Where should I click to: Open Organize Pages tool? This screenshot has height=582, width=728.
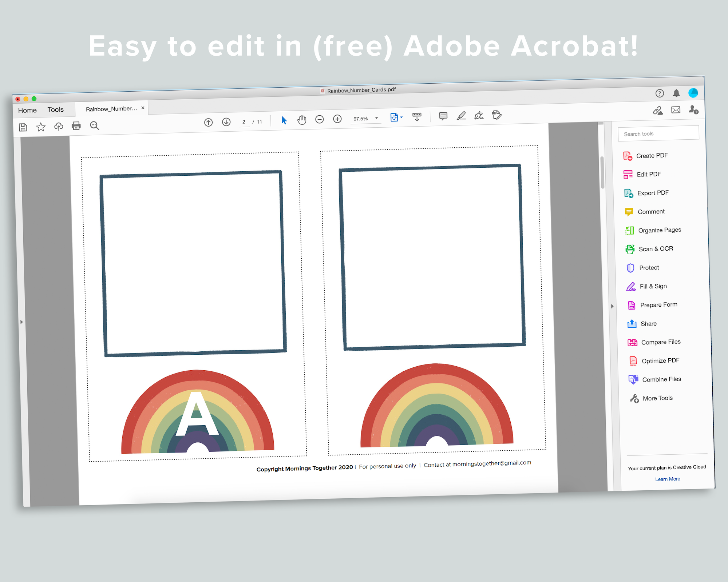(x=653, y=230)
